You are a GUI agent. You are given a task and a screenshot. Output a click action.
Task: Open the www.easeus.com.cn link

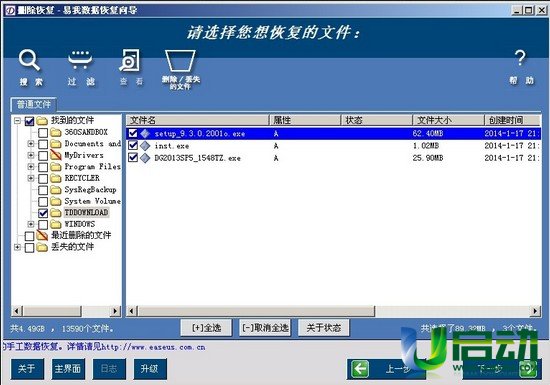(x=153, y=347)
